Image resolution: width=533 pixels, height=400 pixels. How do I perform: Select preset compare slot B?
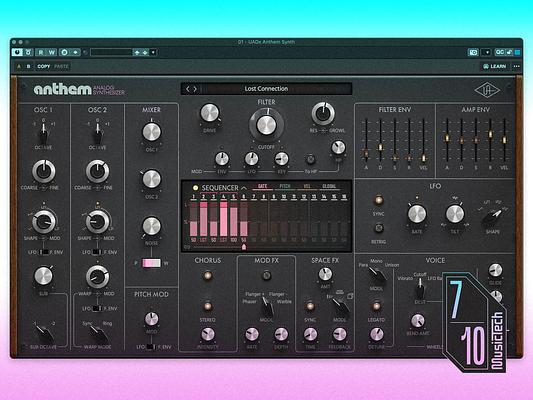coord(29,66)
